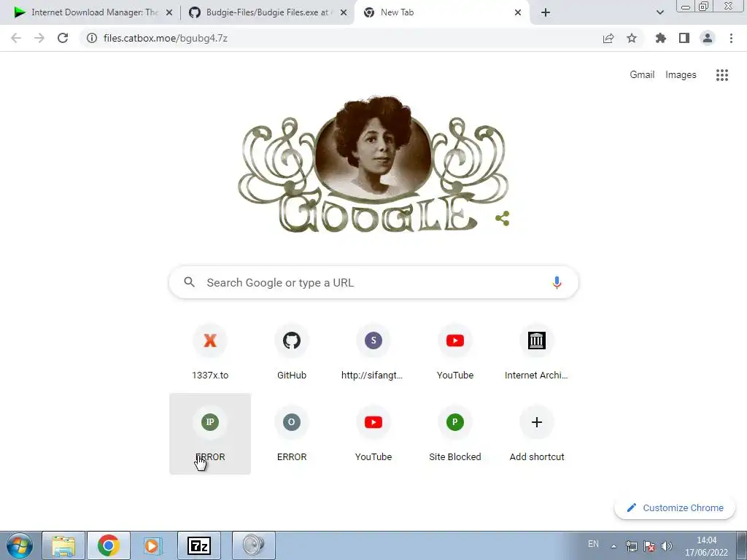747x560 pixels.
Task: Minimize the Chrome window
Action: (x=686, y=7)
